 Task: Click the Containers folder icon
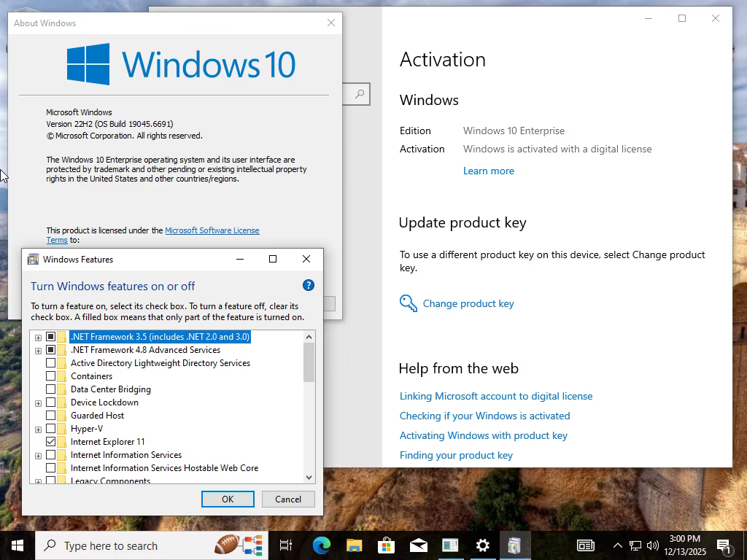click(x=62, y=376)
